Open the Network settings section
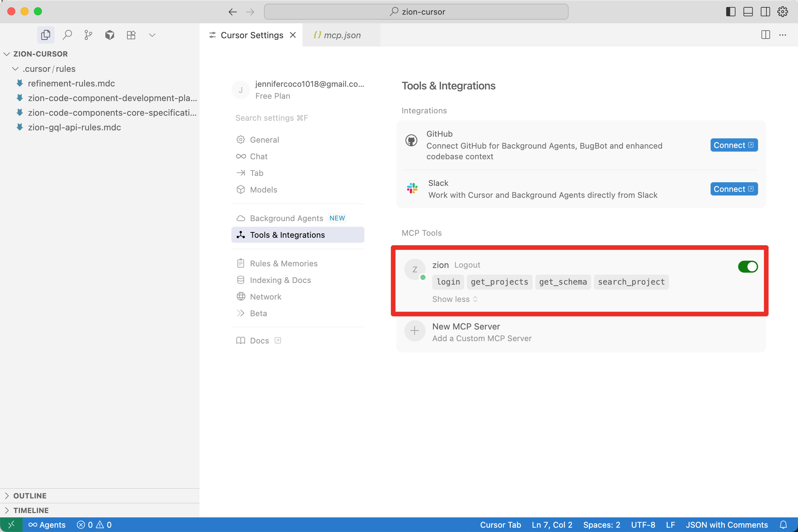Viewport: 798px width, 532px height. pos(298,297)
